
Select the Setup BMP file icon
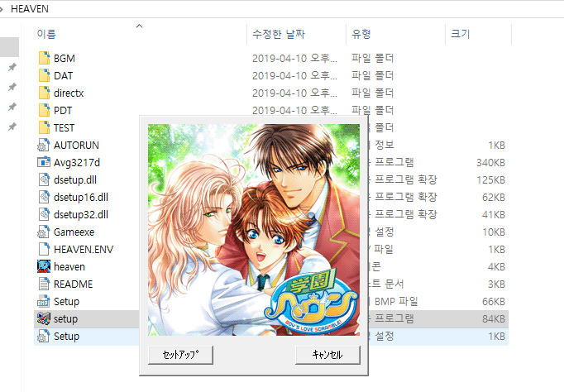click(x=44, y=301)
